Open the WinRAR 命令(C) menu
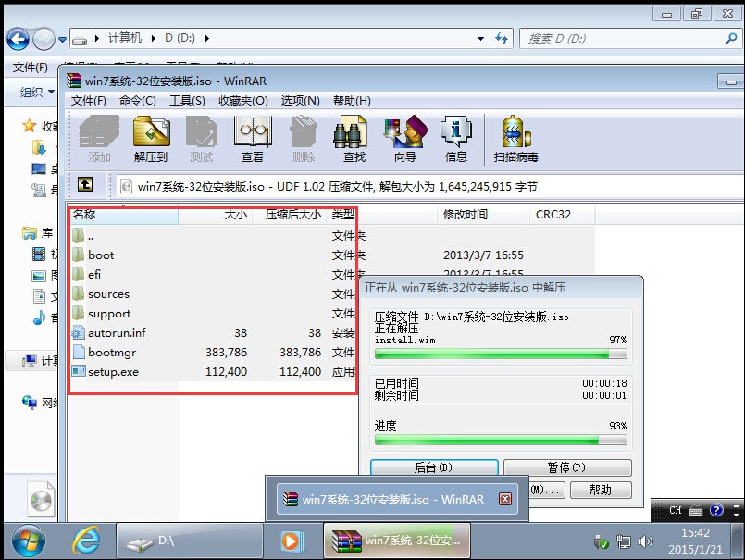Viewport: 745px width, 560px height. point(137,101)
